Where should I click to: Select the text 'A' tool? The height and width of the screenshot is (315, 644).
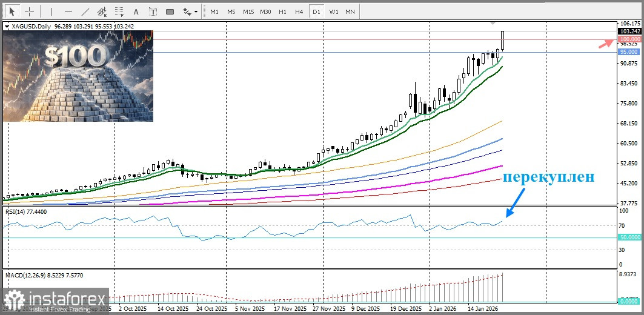tap(136, 12)
